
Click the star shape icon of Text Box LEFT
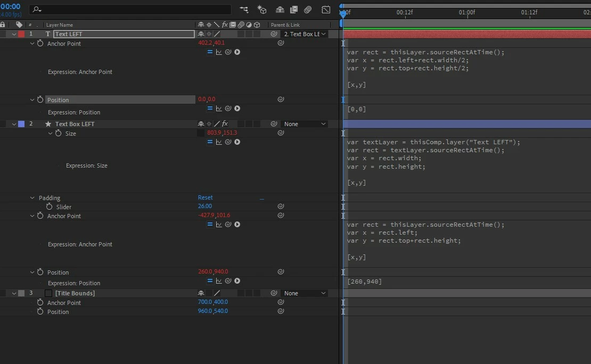coord(48,124)
